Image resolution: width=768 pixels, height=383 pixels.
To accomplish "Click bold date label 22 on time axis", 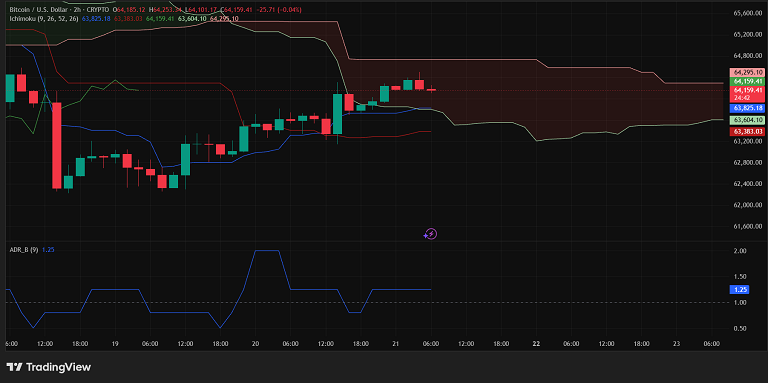I will pyautogui.click(x=536, y=344).
